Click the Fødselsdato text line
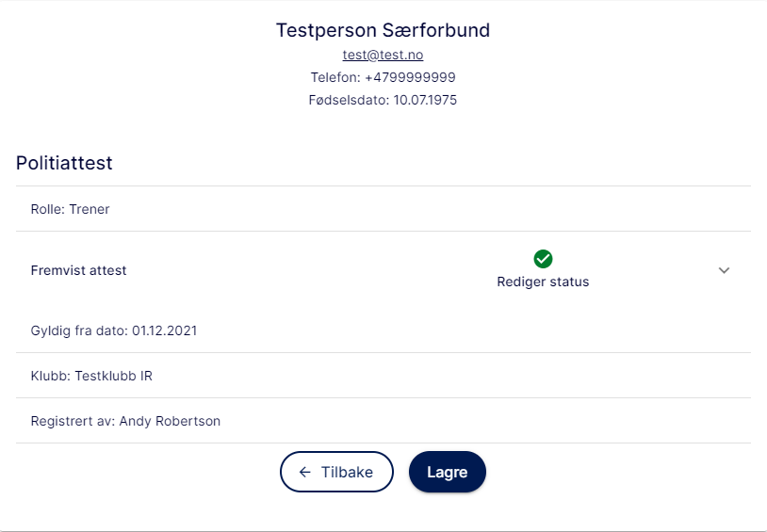The width and height of the screenshot is (767, 532). pyautogui.click(x=383, y=100)
